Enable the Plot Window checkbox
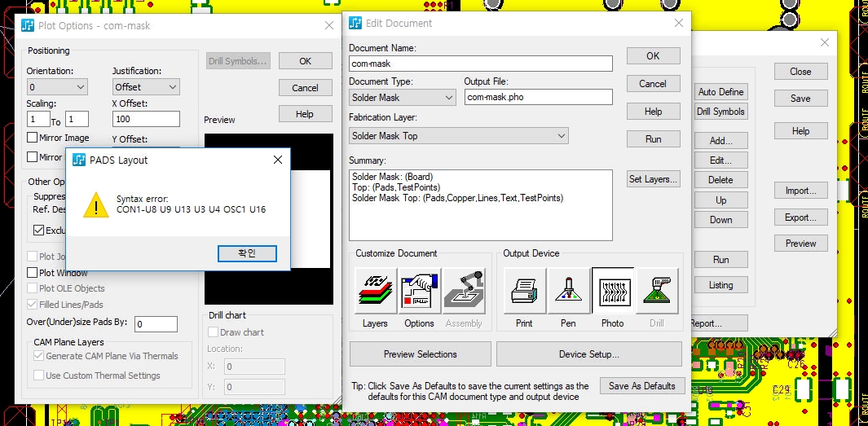Viewport: 868px width, 426px height. [x=33, y=273]
